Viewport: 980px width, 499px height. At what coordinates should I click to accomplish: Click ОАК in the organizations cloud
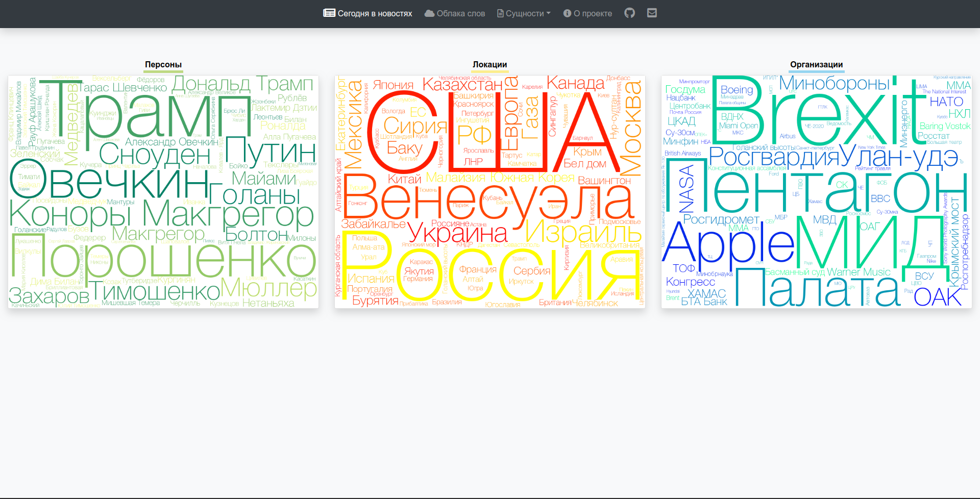pyautogui.click(x=937, y=297)
